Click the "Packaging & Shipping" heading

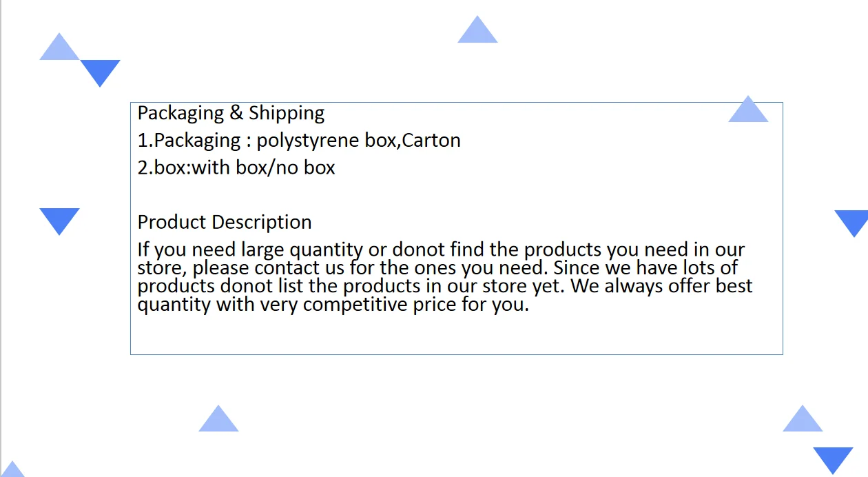tap(231, 113)
